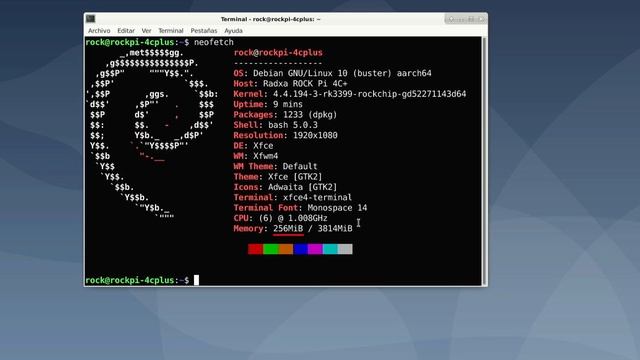The width and height of the screenshot is (640, 360).
Task: Click the 'neofetch' command text
Action: 214,42
